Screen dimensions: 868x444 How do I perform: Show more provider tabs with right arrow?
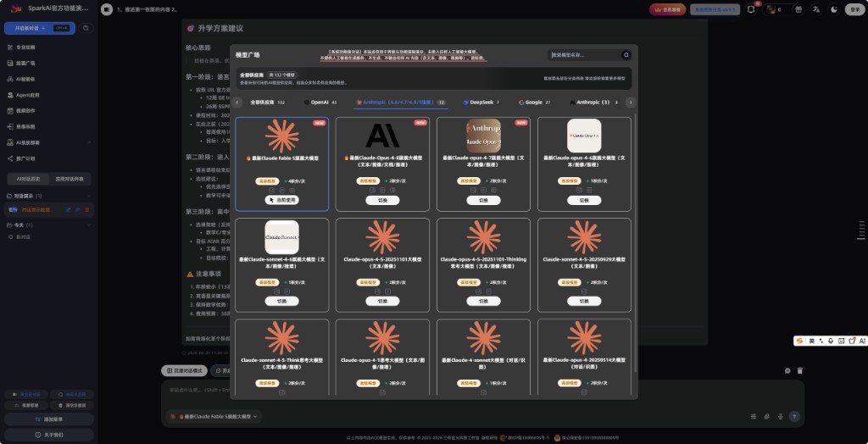pyautogui.click(x=631, y=103)
